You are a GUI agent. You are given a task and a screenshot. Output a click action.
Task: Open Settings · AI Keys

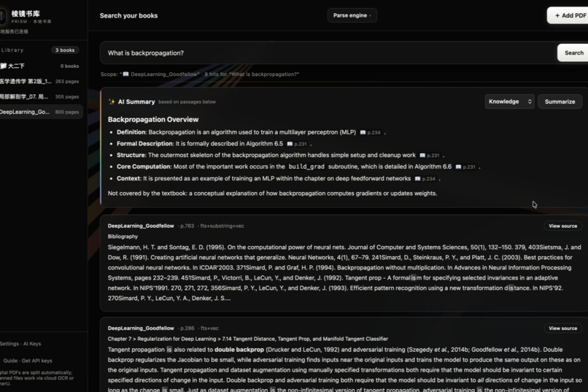20,344
